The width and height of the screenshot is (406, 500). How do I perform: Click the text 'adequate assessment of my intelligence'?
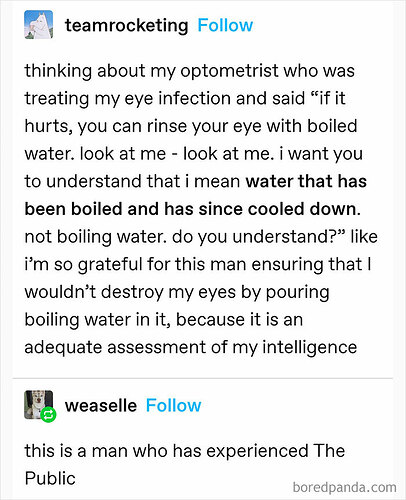[x=191, y=347]
